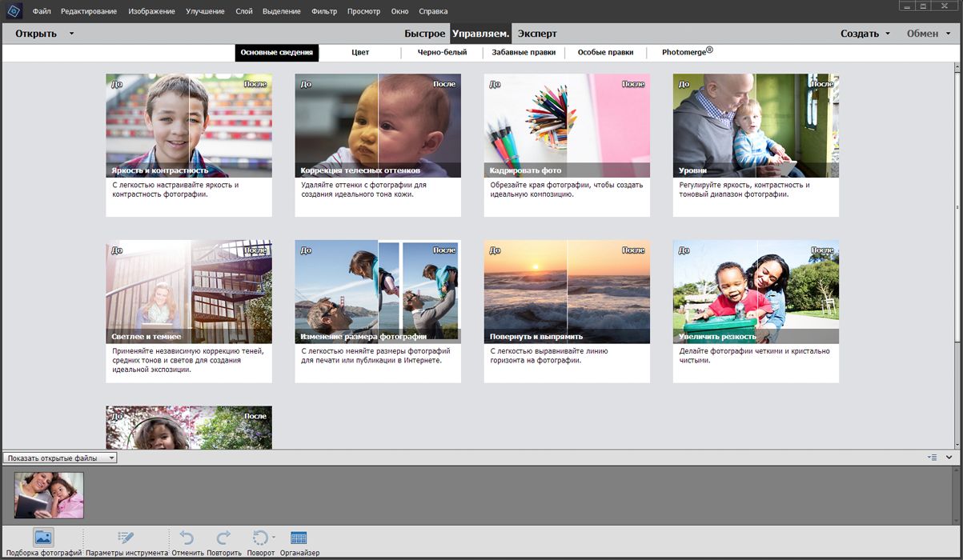Image resolution: width=963 pixels, height=560 pixels.
Task: Open the Окно menu
Action: click(x=399, y=11)
